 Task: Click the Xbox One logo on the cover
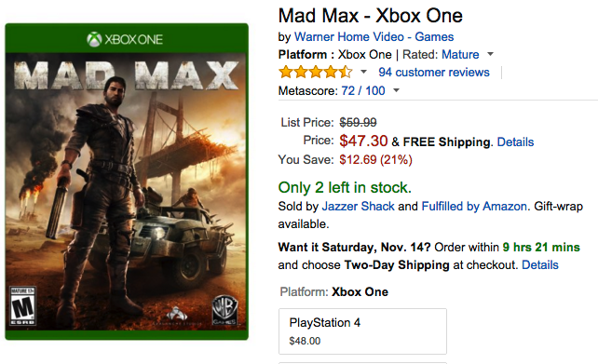[125, 39]
